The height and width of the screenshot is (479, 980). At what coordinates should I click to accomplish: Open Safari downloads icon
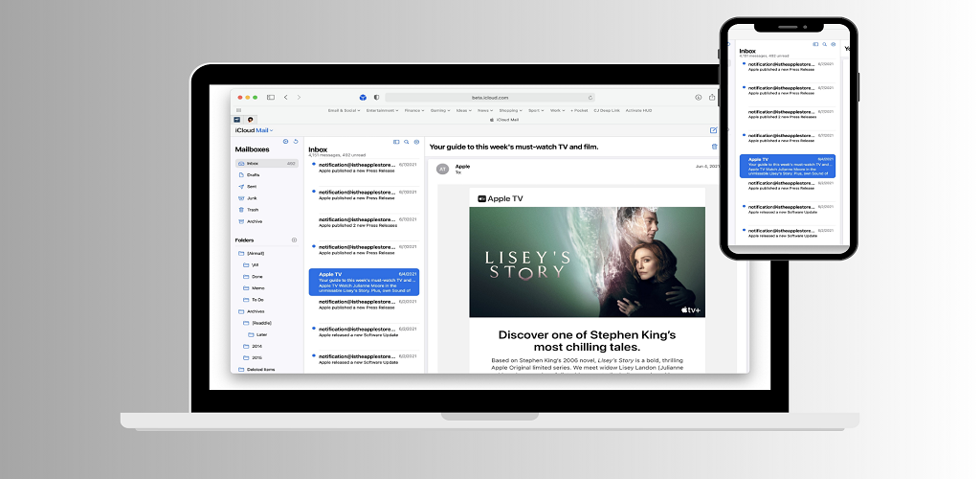[698, 98]
